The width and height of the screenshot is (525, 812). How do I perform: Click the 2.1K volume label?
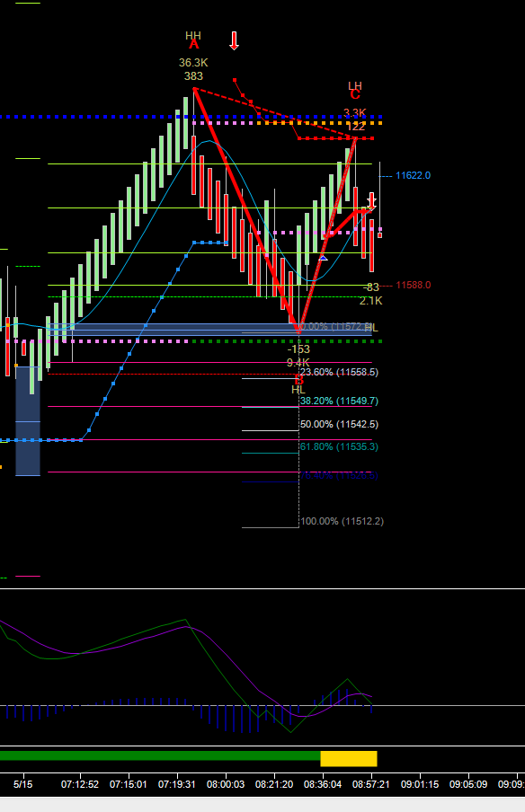pyautogui.click(x=371, y=301)
